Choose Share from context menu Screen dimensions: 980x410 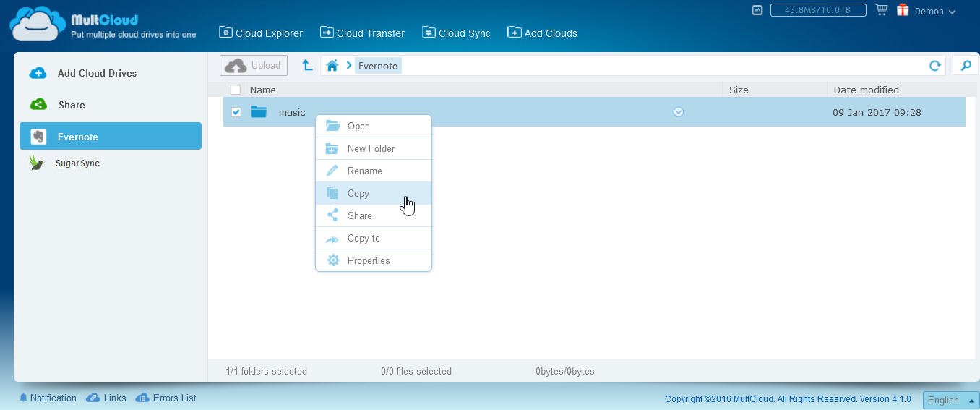click(x=374, y=215)
